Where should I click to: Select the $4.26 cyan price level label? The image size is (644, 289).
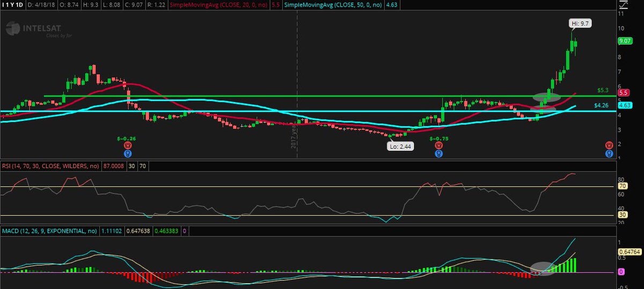(601, 105)
